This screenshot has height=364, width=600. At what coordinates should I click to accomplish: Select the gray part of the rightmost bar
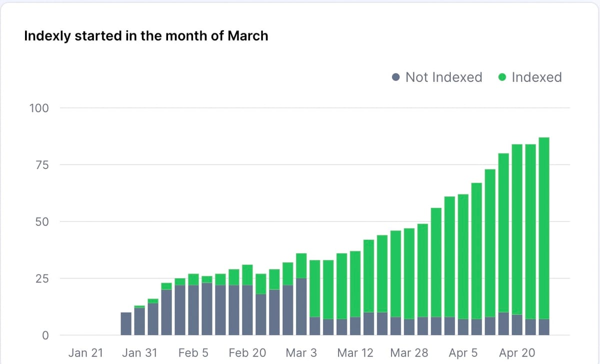click(x=544, y=327)
